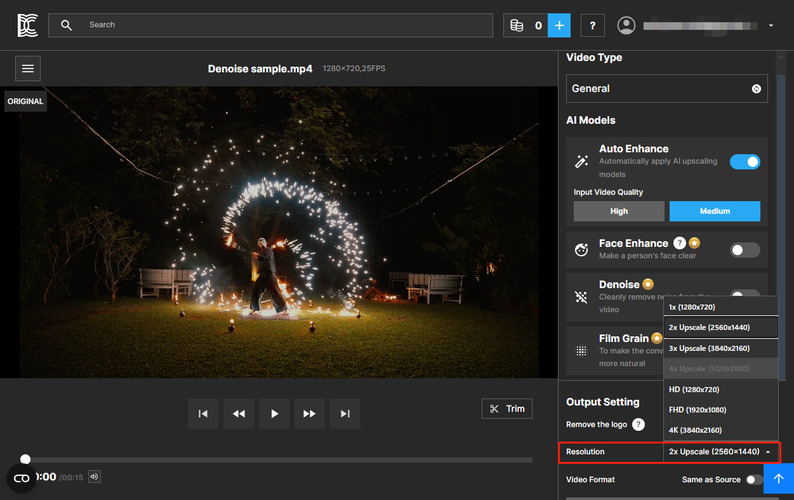Click the Trim button
Image resolution: width=794 pixels, height=500 pixels.
pos(507,408)
